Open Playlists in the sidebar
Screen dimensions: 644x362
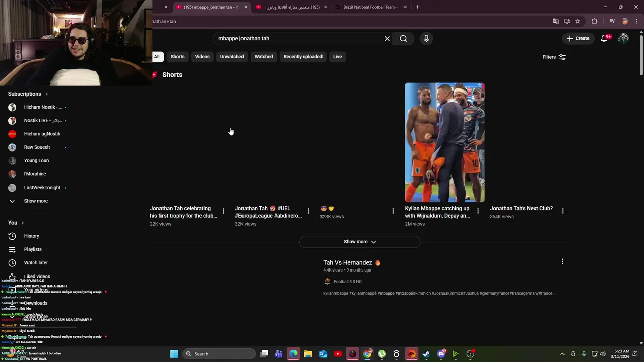coord(33,249)
